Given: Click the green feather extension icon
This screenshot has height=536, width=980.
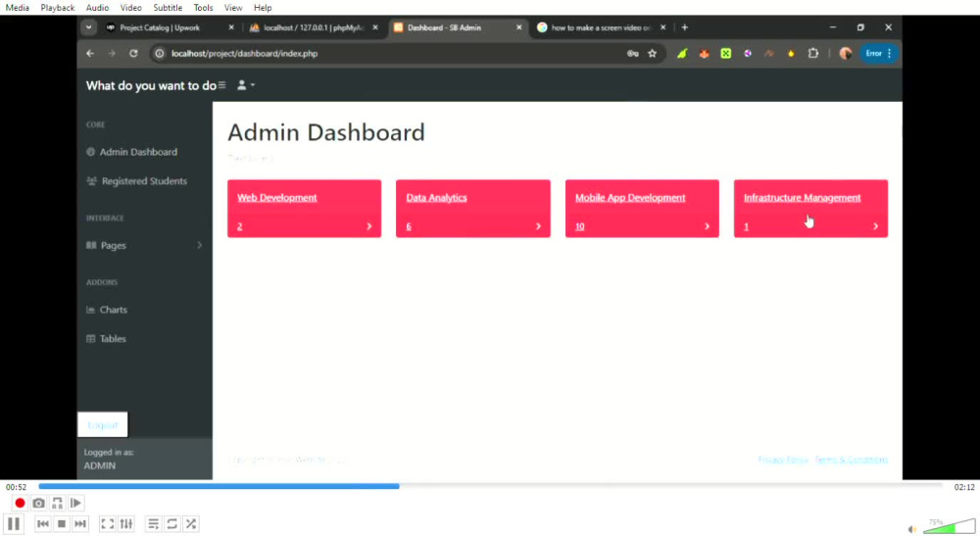Looking at the screenshot, I should point(682,54).
